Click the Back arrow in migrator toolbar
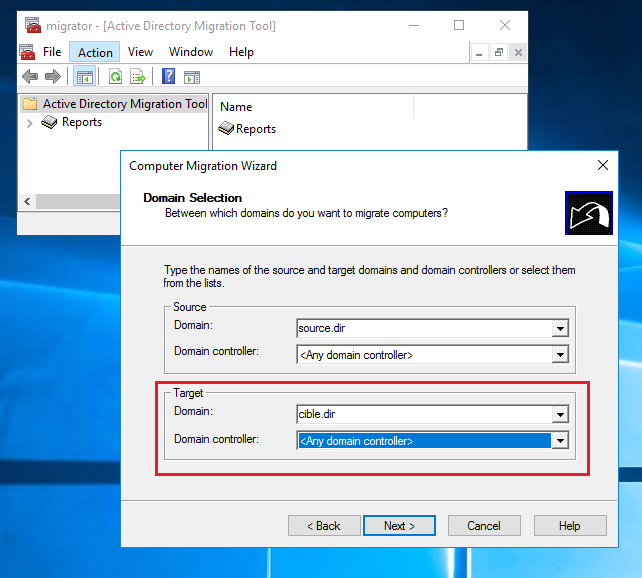Screen dimensions: 642x578 pyautogui.click(x=30, y=77)
